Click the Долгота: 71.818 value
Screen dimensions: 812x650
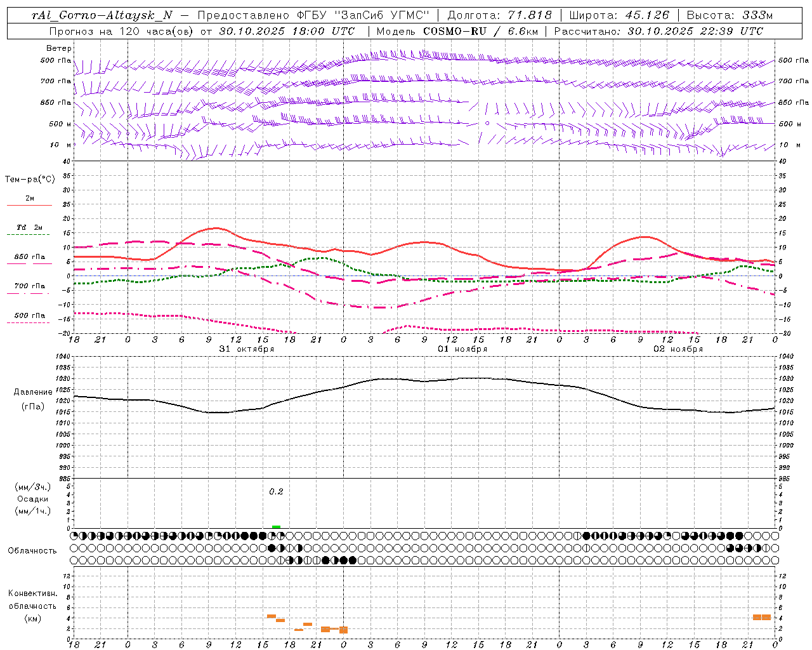500,15
